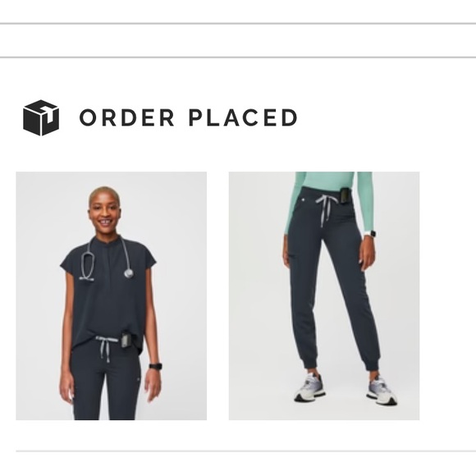476x476 pixels.
Task: Select the ORDER PLACED heading text
Action: [188, 117]
